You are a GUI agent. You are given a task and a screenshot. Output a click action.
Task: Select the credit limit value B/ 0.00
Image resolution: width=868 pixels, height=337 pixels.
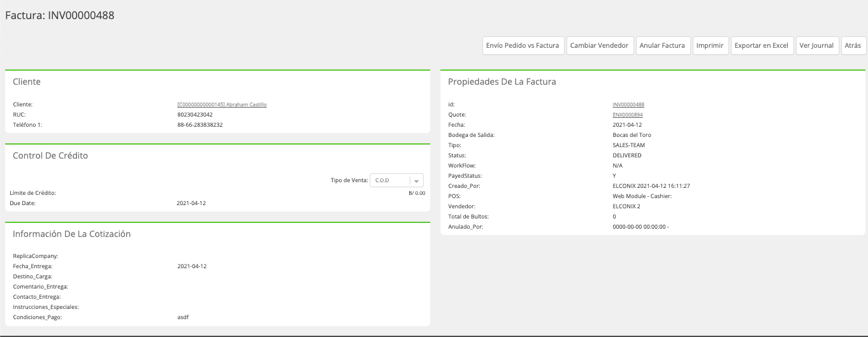pos(417,192)
